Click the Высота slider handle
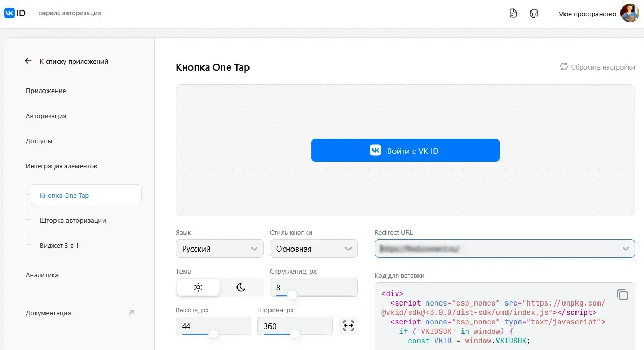Image resolution: width=644 pixels, height=350 pixels. tap(213, 334)
